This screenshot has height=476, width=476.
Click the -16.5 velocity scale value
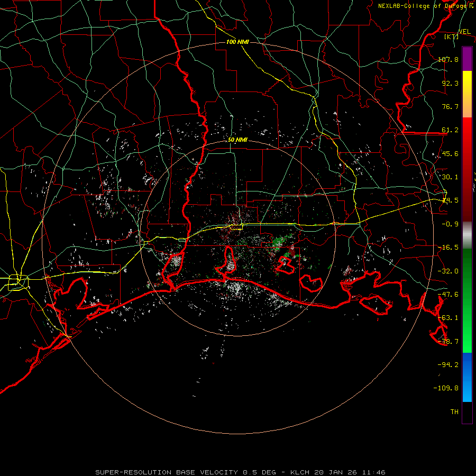(x=448, y=248)
